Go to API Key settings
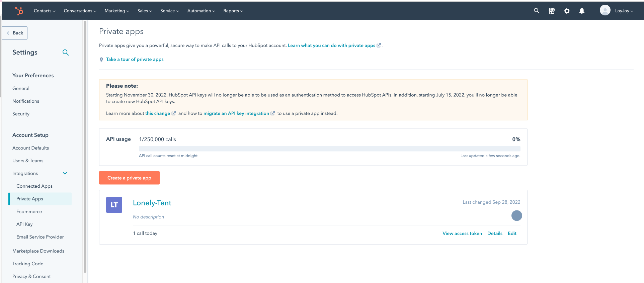The width and height of the screenshot is (644, 283). point(24,224)
